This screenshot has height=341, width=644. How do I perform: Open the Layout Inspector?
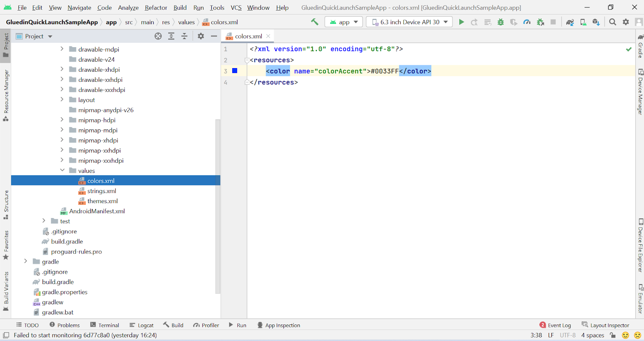tap(605, 325)
